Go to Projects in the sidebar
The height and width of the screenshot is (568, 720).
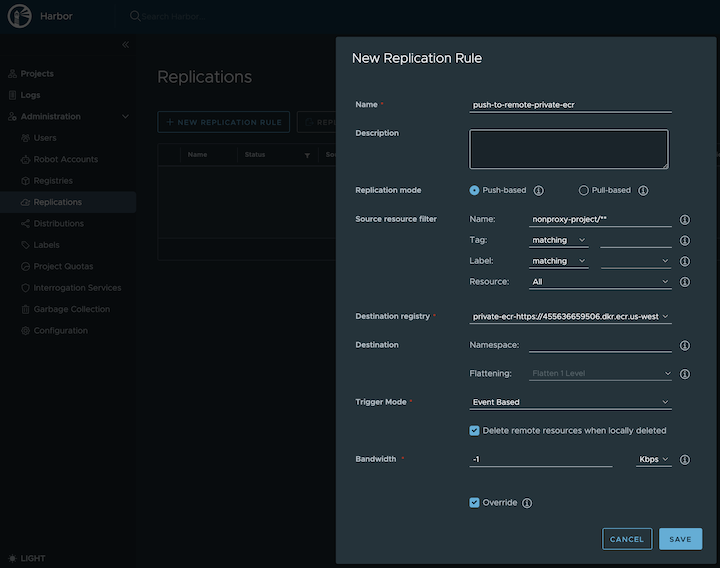(37, 74)
